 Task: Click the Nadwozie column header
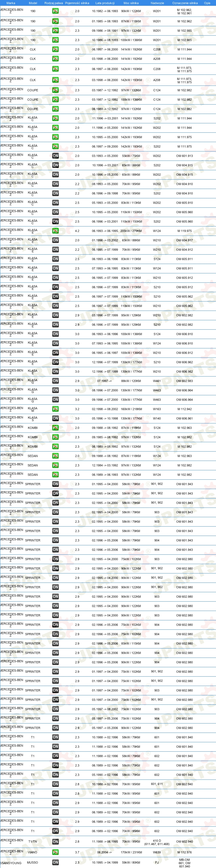click(157, 3)
